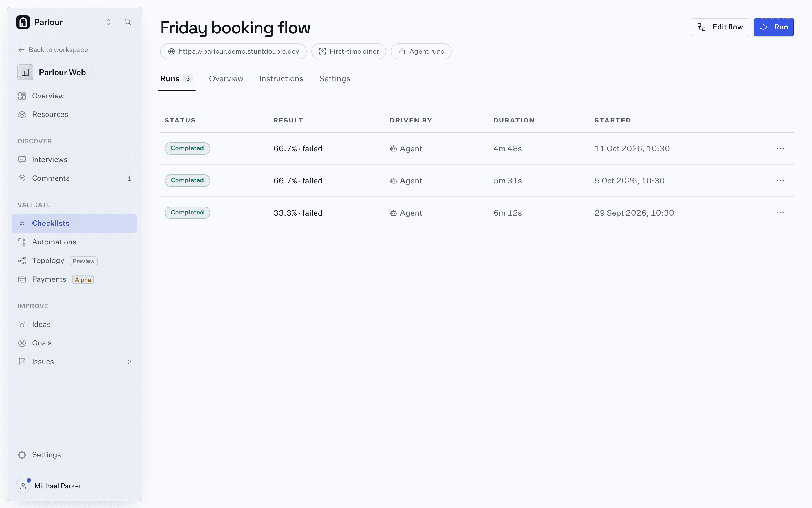The width and height of the screenshot is (812, 508).
Task: Click the parlour.demo.stuntdouble.dev URL chip
Action: click(233, 51)
